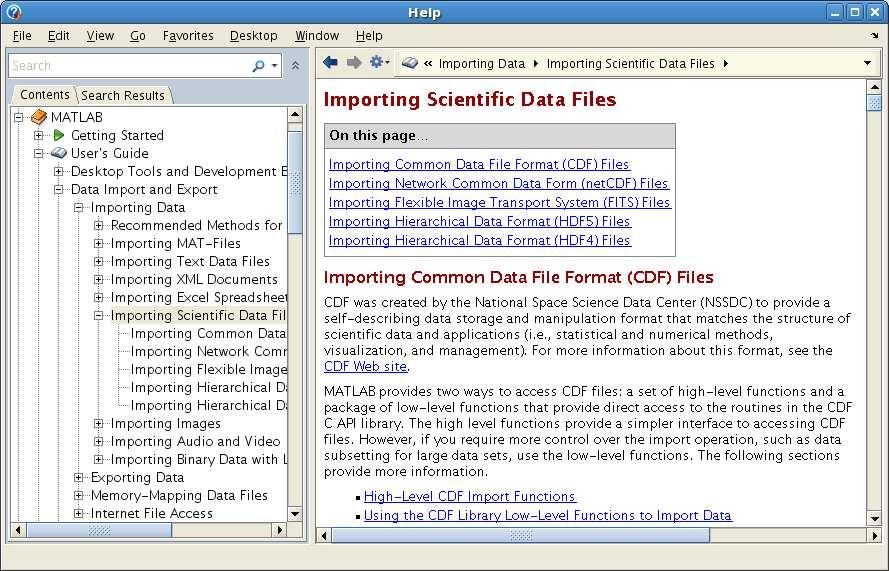The width and height of the screenshot is (889, 571).
Task: Click the help page horizontal scrollbar thumb
Action: click(x=520, y=535)
